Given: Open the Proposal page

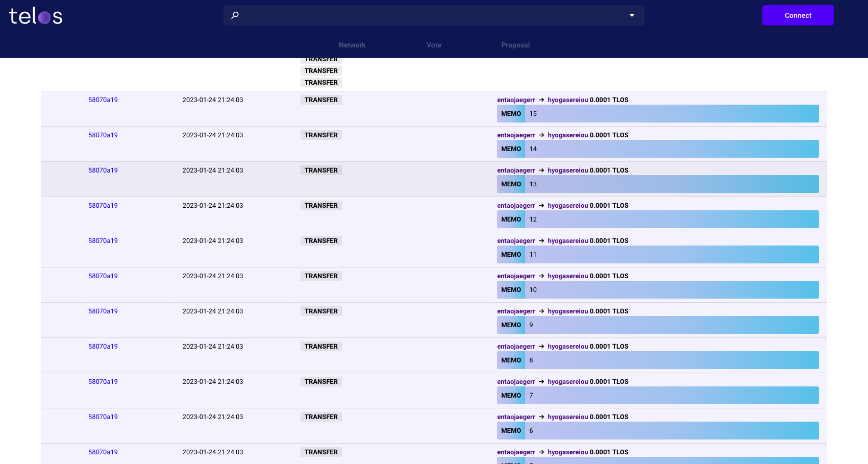Looking at the screenshot, I should coord(515,45).
